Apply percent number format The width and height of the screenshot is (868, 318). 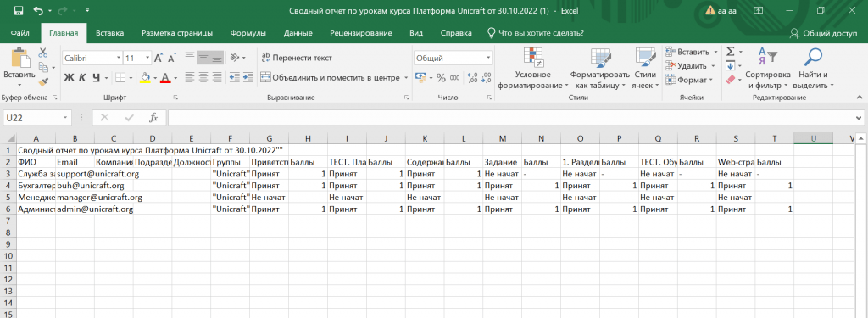[441, 77]
